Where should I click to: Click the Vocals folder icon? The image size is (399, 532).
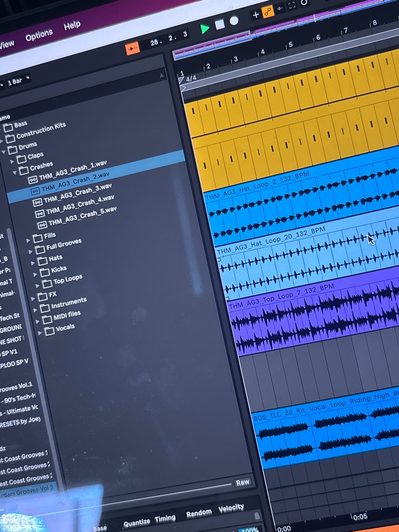50,331
